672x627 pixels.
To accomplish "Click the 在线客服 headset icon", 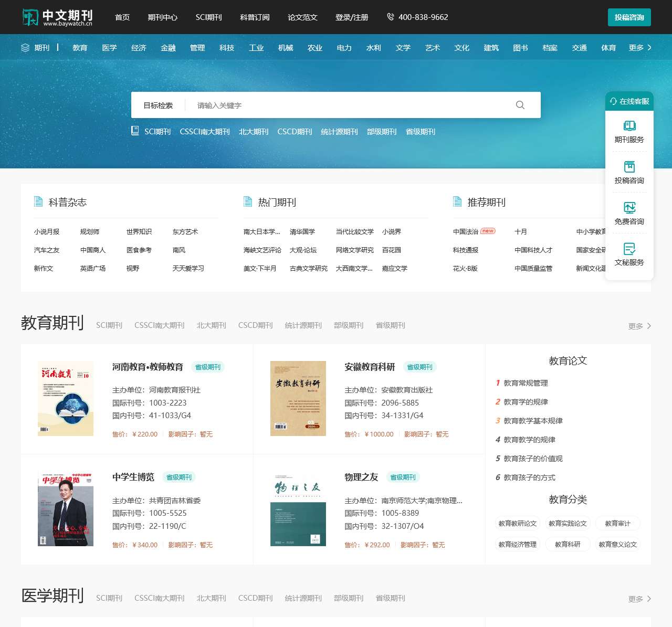I will click(613, 101).
